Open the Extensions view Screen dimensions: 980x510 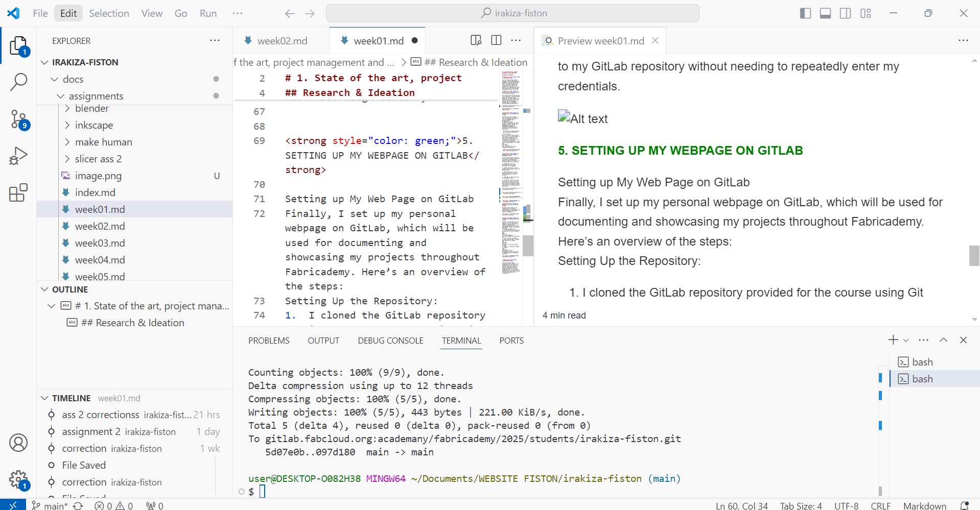pyautogui.click(x=18, y=193)
